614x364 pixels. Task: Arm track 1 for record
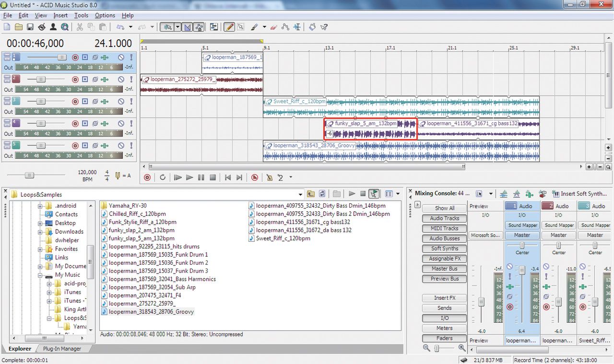(75, 58)
